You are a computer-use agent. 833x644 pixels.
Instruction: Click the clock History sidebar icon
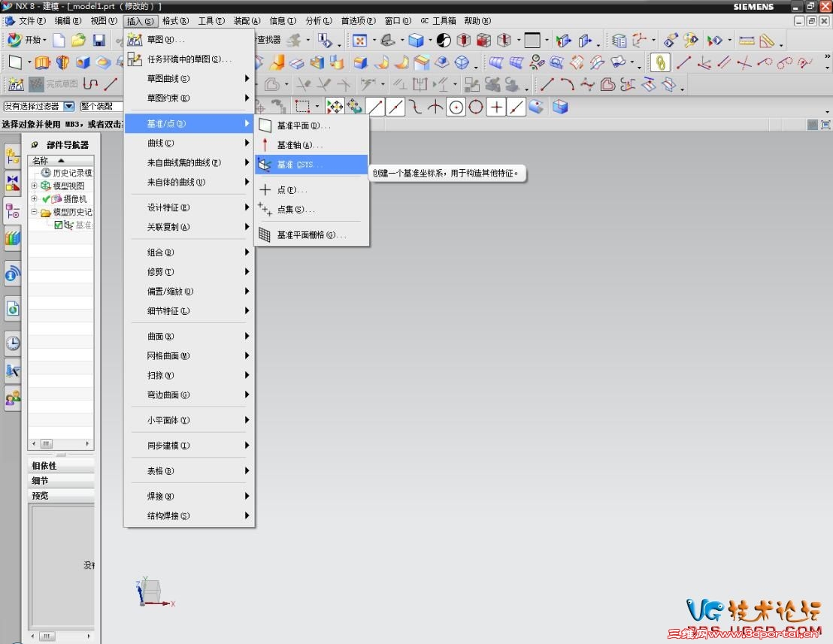(13, 343)
